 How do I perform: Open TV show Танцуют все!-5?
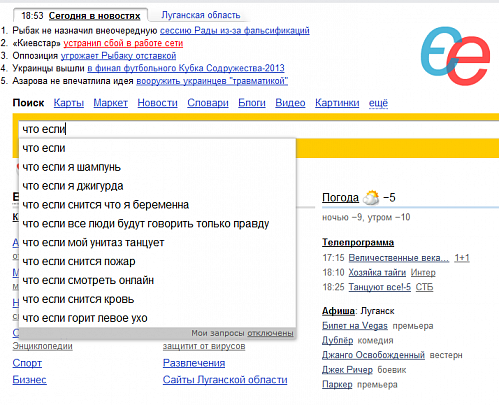pos(380,287)
